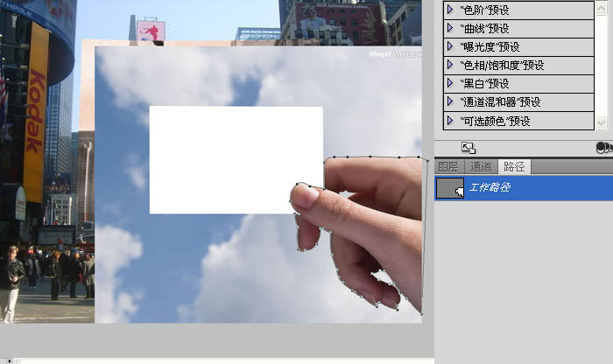Click the Kodak sign in the photo

pos(36,114)
